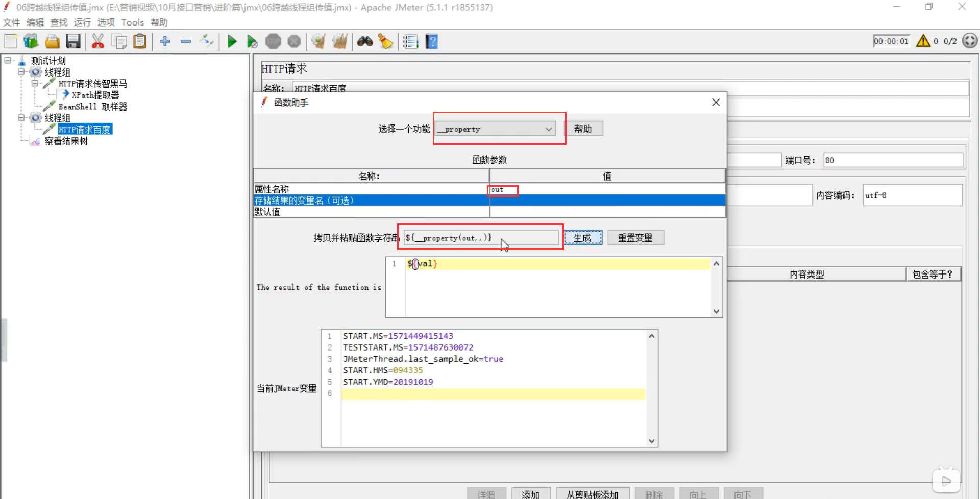Close the 函数助手 dialog
This screenshot has width=980, height=499.
pos(716,103)
